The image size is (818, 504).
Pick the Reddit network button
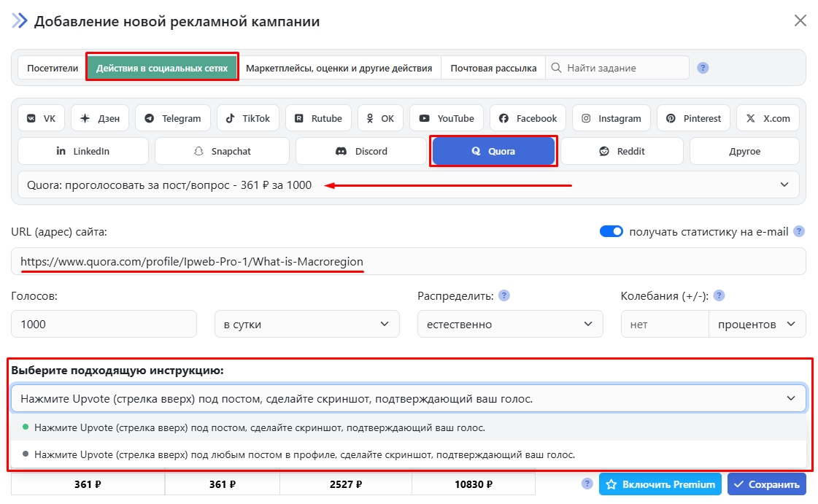[x=622, y=152]
